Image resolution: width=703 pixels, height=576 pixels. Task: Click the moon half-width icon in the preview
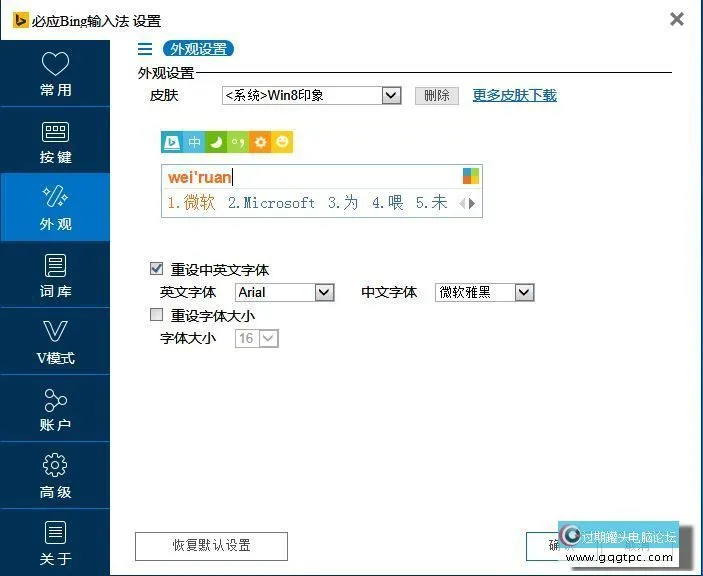tap(216, 142)
